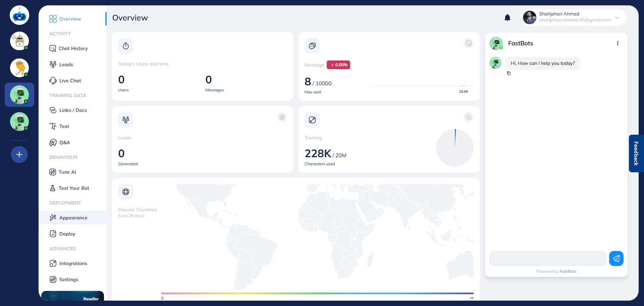Click the expand-arrow icon in Training card
644x306 pixels.
click(312, 120)
